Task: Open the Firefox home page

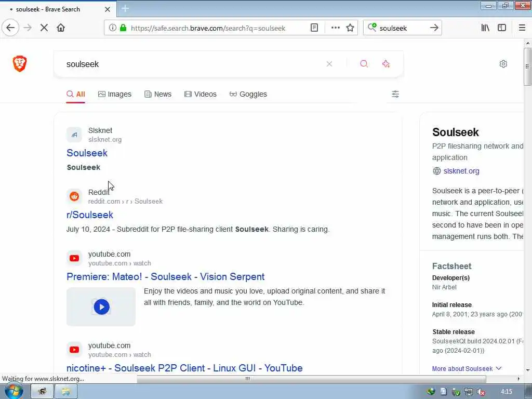Action: (x=61, y=28)
